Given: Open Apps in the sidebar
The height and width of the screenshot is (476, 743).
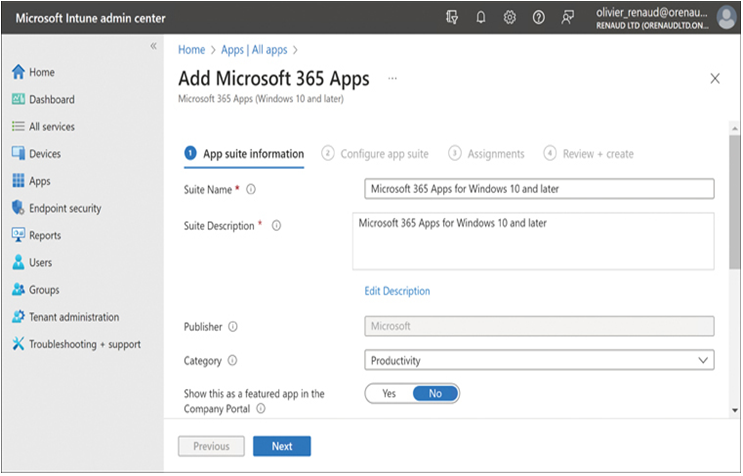Looking at the screenshot, I should click(40, 181).
